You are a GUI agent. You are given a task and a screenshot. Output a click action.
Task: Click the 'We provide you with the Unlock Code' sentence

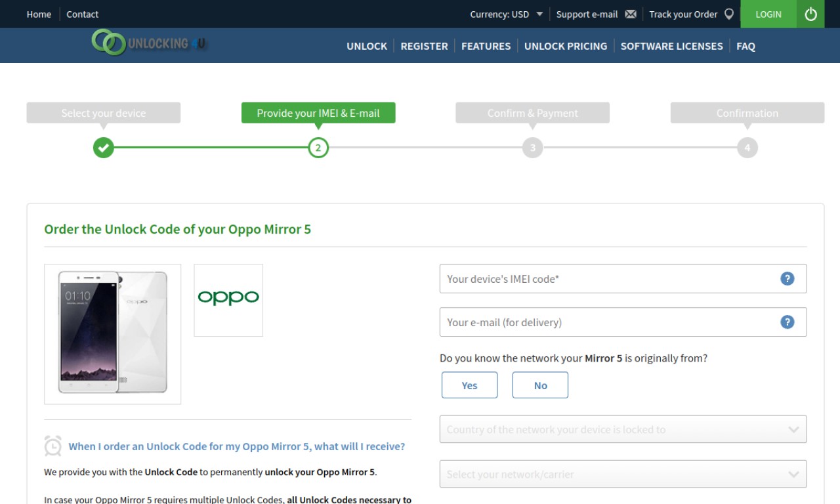coord(211,472)
